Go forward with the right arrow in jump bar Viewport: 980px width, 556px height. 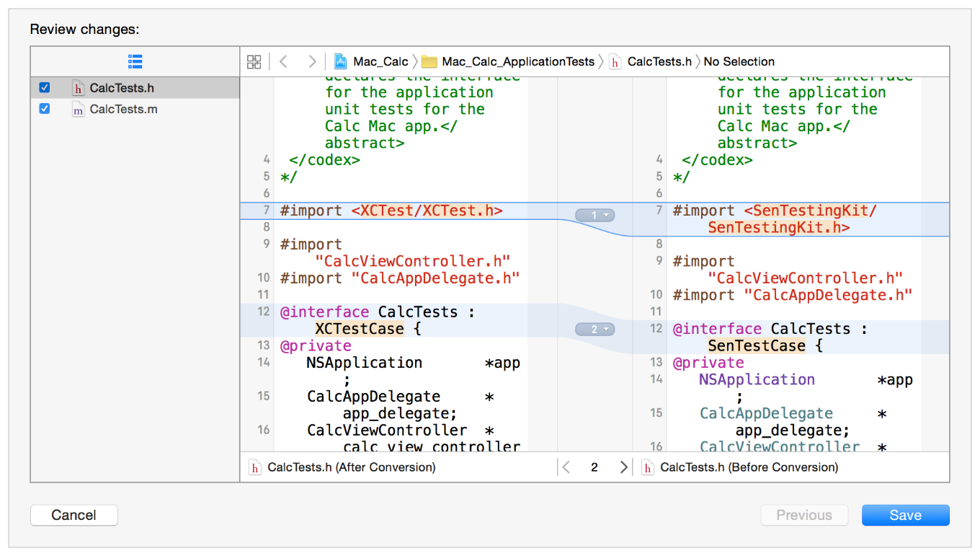[311, 62]
